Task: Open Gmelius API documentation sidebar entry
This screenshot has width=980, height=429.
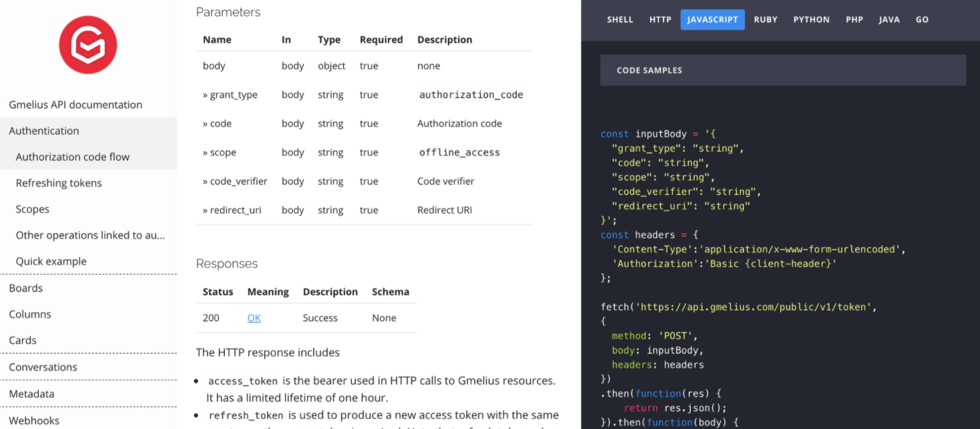Action: [x=88, y=104]
